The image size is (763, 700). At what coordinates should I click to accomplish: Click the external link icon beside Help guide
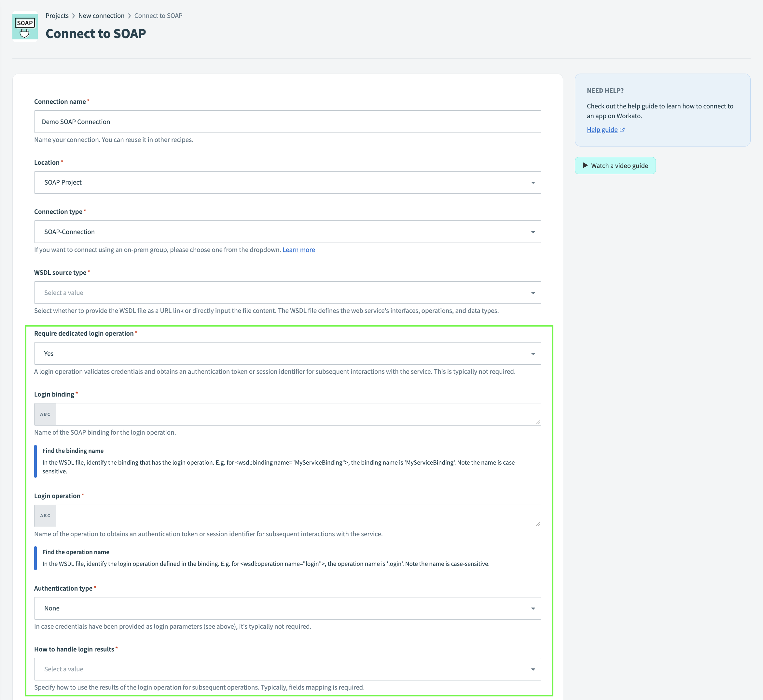tap(622, 130)
